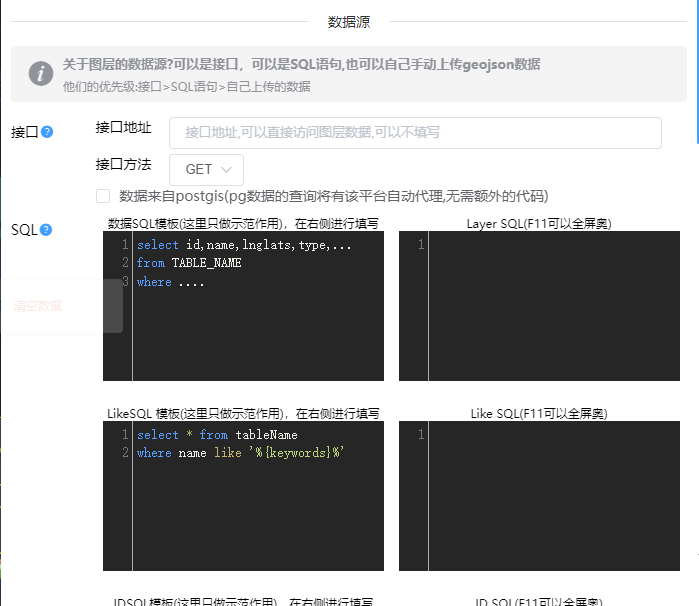Viewport: 699px width, 606px height.
Task: Click the help icon next to 接口
Action: click(x=47, y=132)
